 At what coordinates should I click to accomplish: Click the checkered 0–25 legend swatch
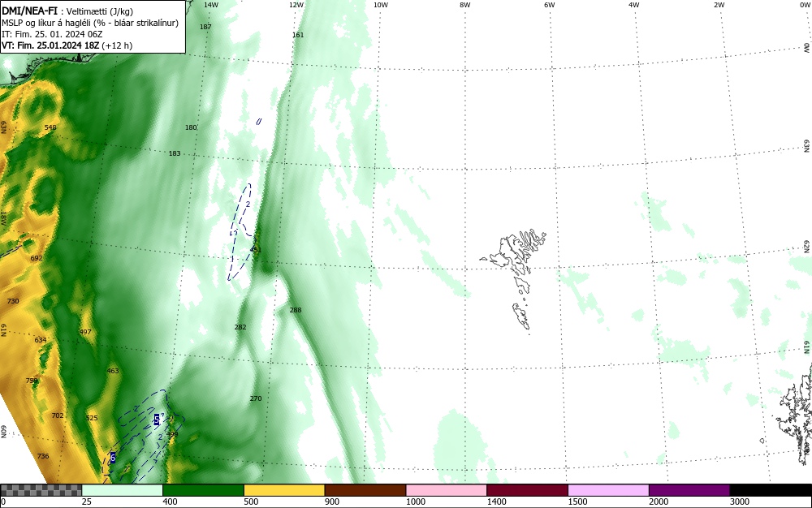[x=41, y=490]
